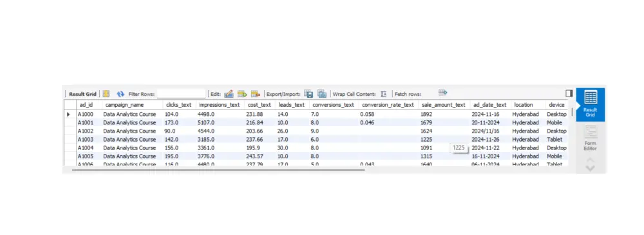Click date cell 2024/11/16
This screenshot has width=644, height=235.
(486, 131)
